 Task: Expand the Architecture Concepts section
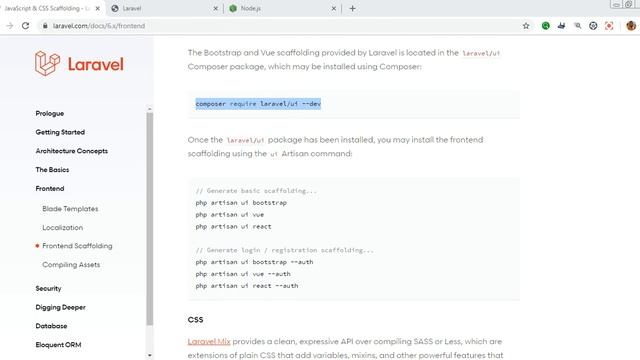(x=72, y=151)
